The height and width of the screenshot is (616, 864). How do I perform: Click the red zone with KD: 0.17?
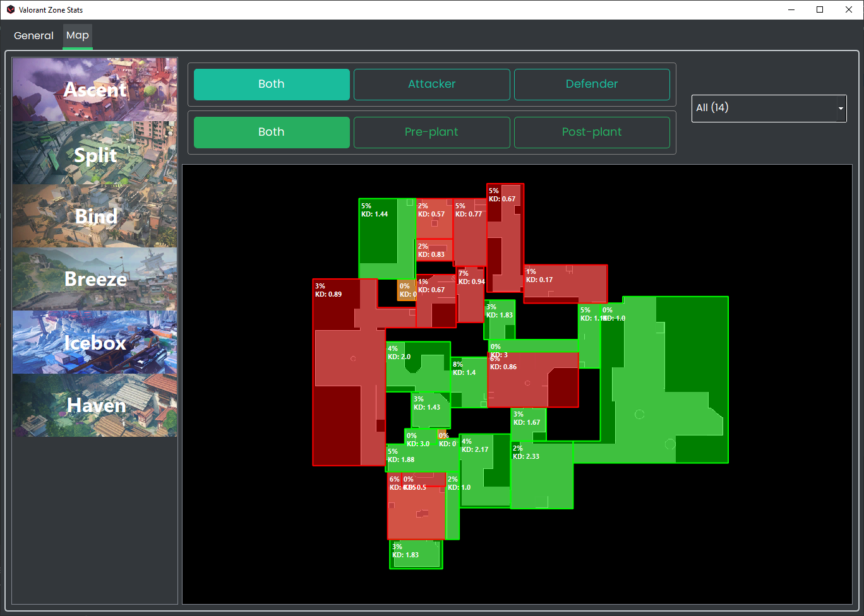(565, 284)
